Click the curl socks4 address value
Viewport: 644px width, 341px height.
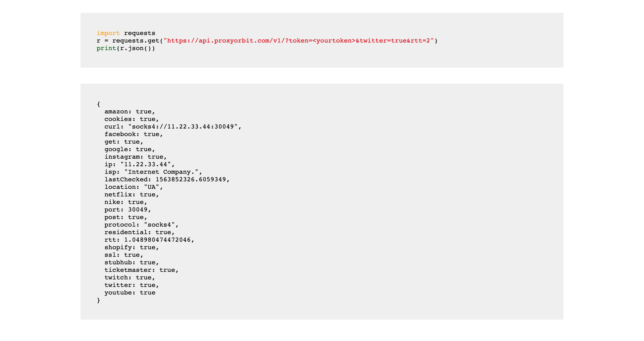coord(183,127)
